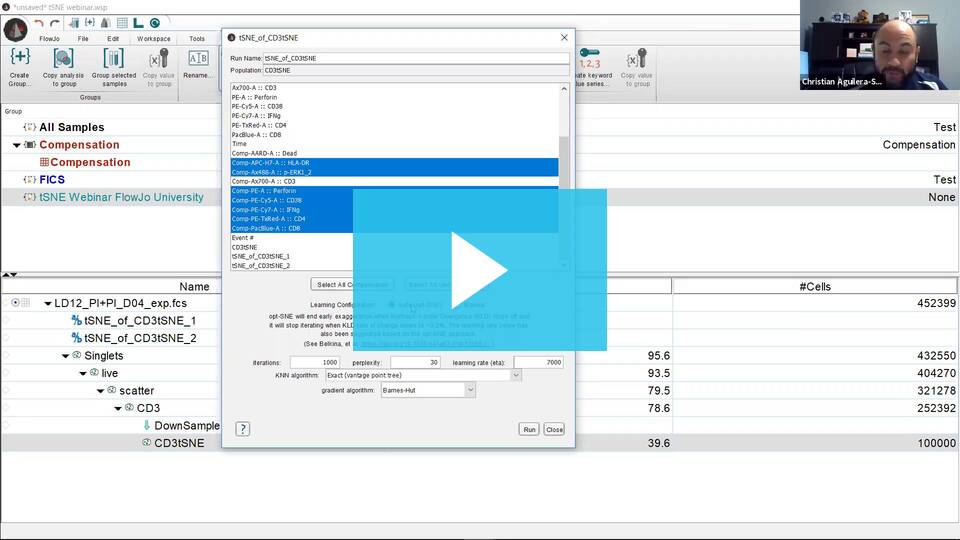
Task: Click the help question mark in tSNE dialog
Action: coord(242,429)
